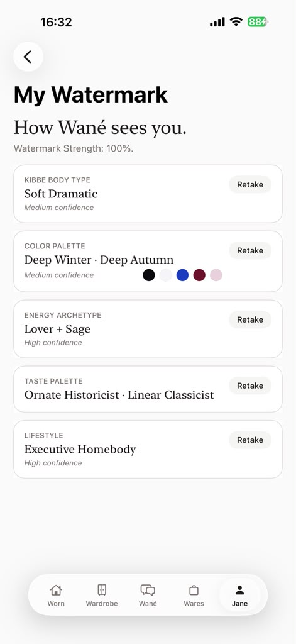This screenshot has width=296, height=644.
Task: Select the burgundy color swatch
Action: [x=199, y=275]
